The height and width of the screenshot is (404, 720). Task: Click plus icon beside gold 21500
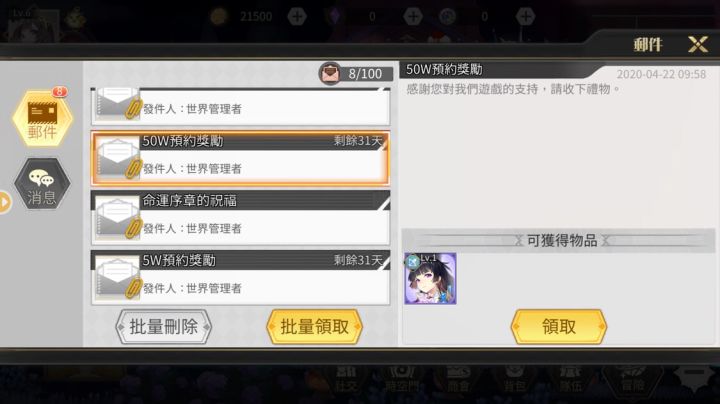pos(297,17)
